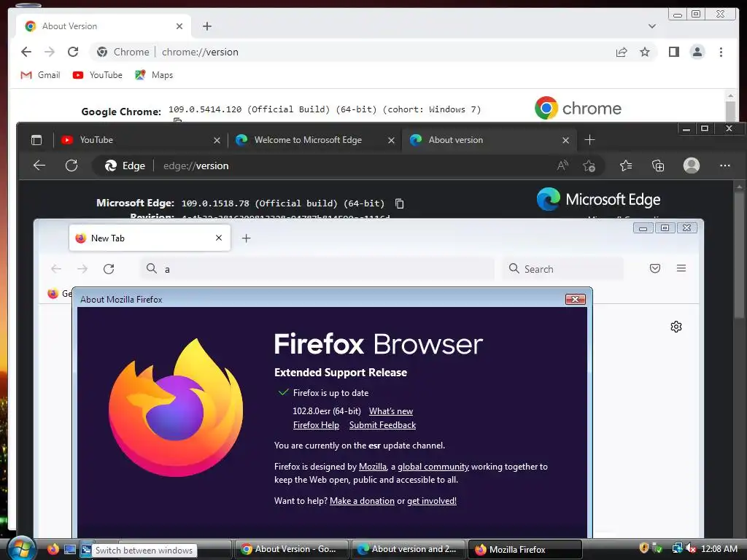The image size is (747, 560).
Task: Open a new tab in Edge
Action: [589, 140]
